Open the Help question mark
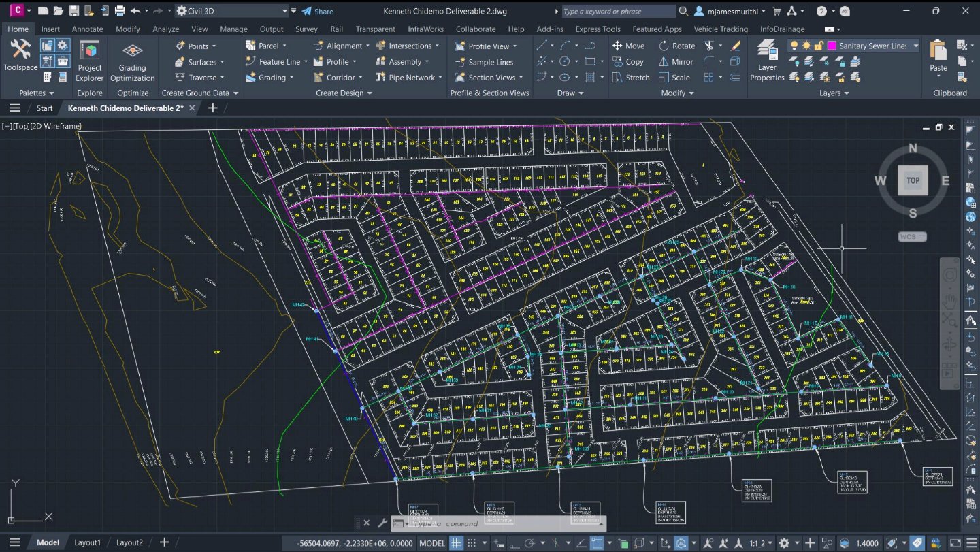 tap(821, 11)
